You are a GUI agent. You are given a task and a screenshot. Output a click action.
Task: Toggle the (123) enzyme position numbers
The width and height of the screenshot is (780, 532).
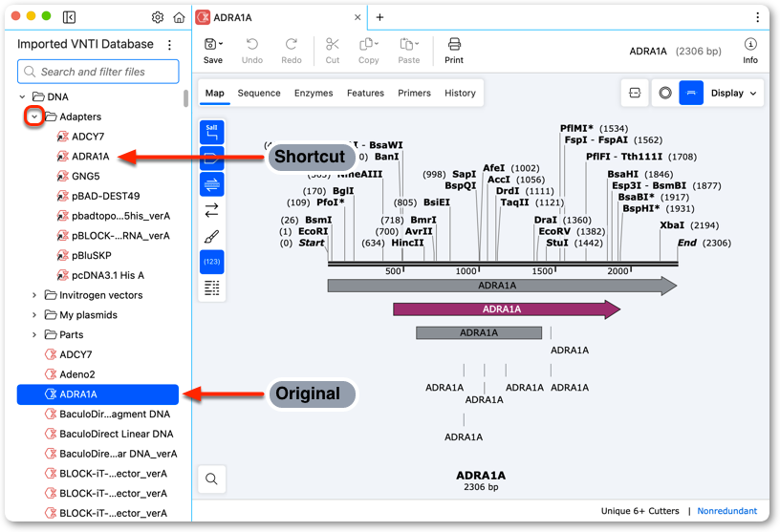pos(212,262)
